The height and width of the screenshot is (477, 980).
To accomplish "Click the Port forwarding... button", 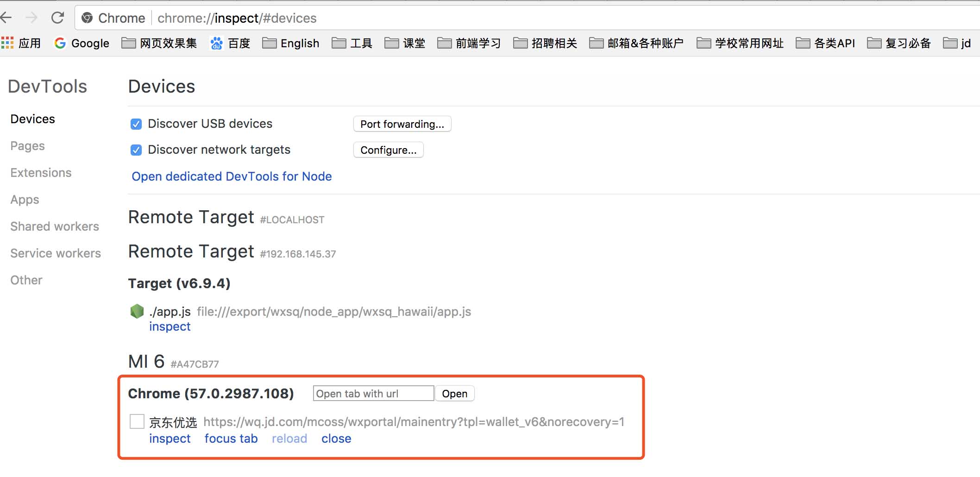I will (x=402, y=124).
